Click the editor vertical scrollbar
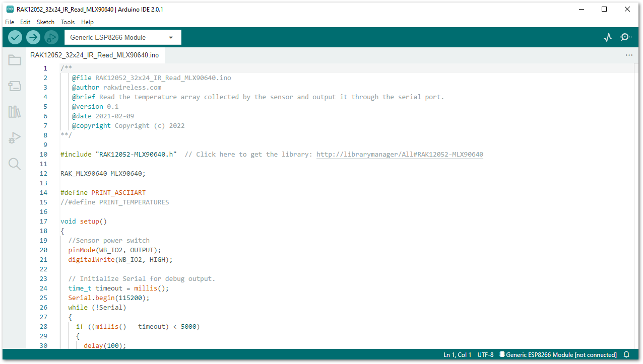643x364 pixels. (x=637, y=206)
